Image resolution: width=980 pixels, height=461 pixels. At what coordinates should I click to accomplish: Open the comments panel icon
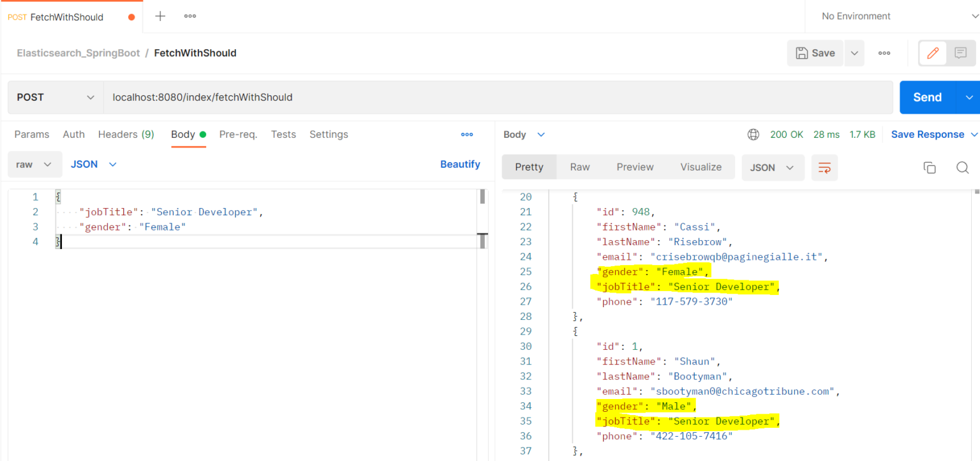[961, 53]
